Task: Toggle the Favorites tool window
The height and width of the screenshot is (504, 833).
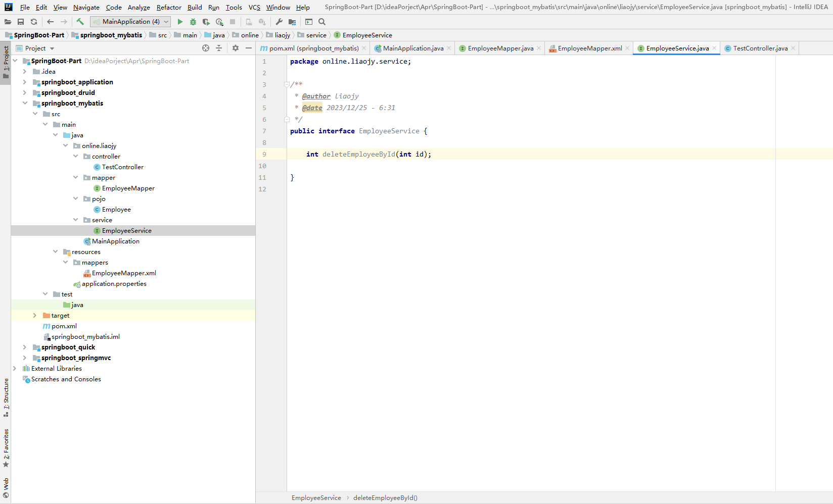Action: click(x=6, y=447)
